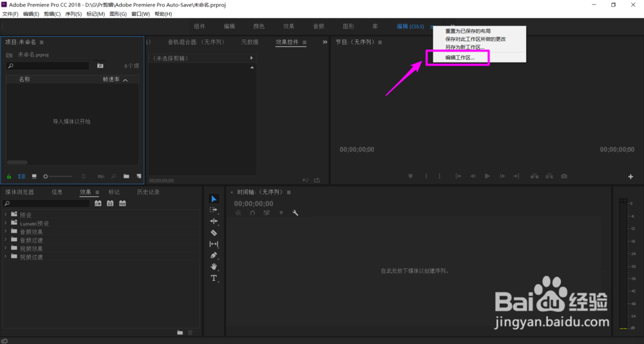Image resolution: width=644 pixels, height=344 pixels.
Task: Switch Project panel to List view
Action: click(21, 177)
